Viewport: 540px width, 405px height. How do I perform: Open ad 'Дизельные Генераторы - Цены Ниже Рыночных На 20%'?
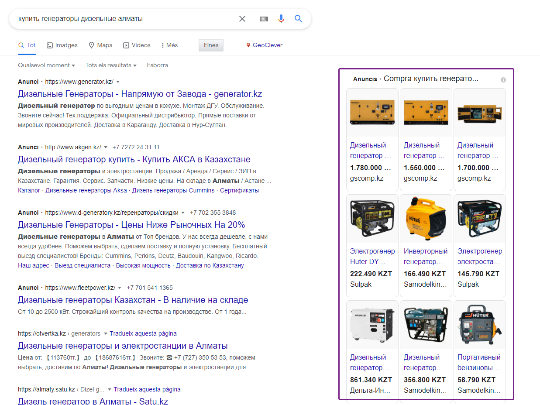point(131,225)
